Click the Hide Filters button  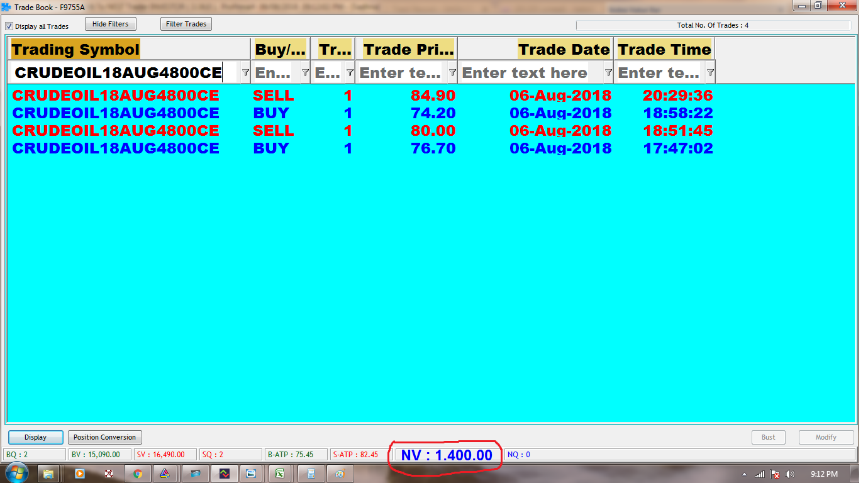110,24
